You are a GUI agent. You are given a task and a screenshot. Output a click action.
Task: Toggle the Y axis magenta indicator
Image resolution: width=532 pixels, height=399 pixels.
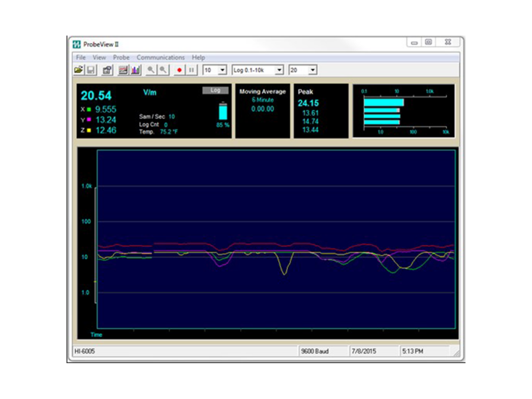click(89, 119)
